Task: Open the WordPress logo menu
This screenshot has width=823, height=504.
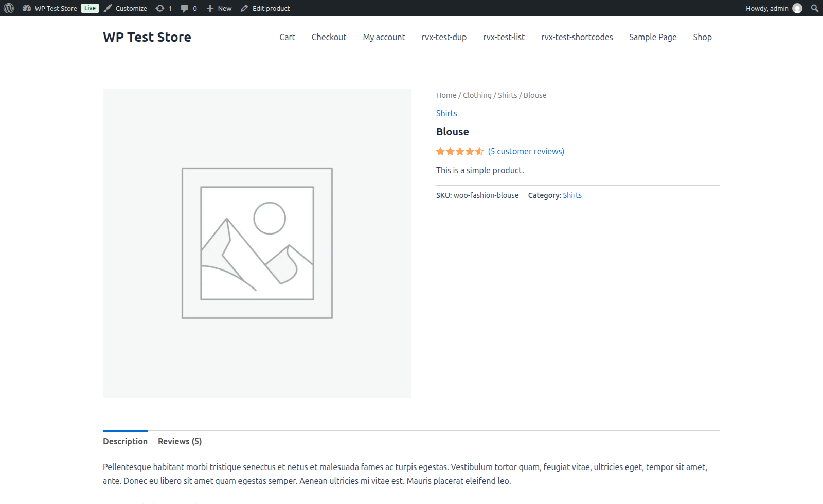Action: click(x=9, y=8)
